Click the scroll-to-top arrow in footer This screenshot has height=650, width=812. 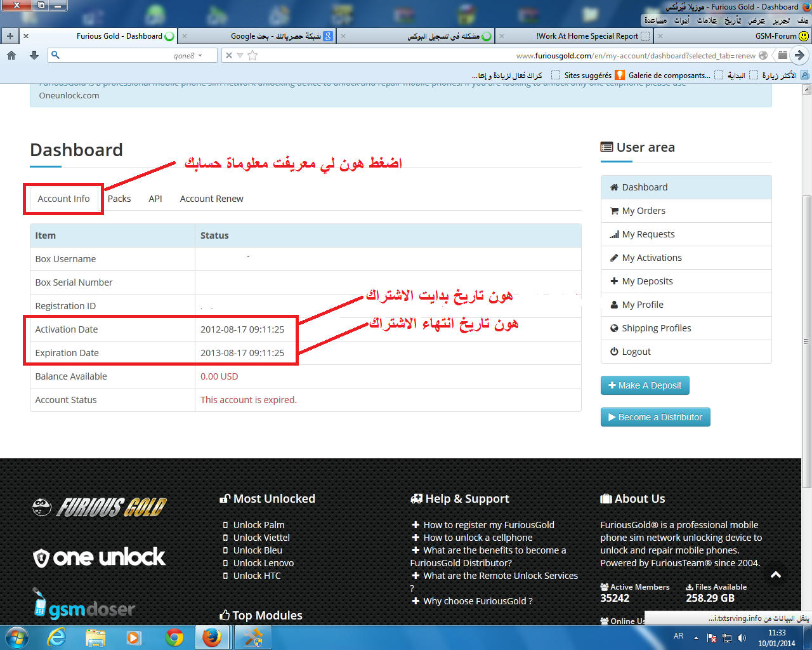[x=776, y=575]
